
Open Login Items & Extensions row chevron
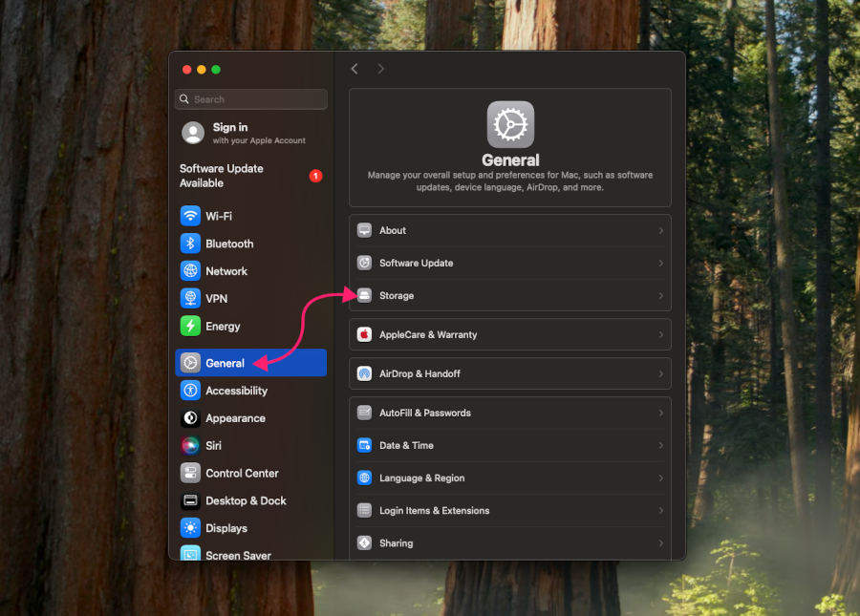[x=661, y=511]
